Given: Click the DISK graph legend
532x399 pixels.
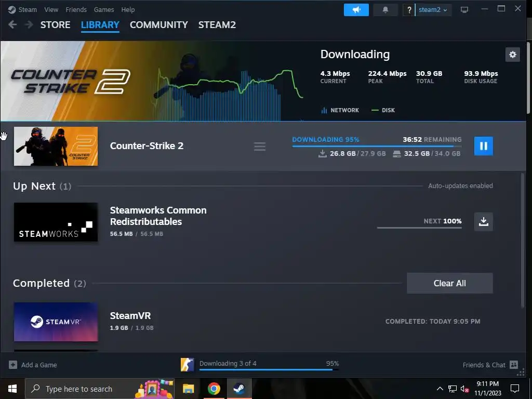Looking at the screenshot, I should click(383, 110).
